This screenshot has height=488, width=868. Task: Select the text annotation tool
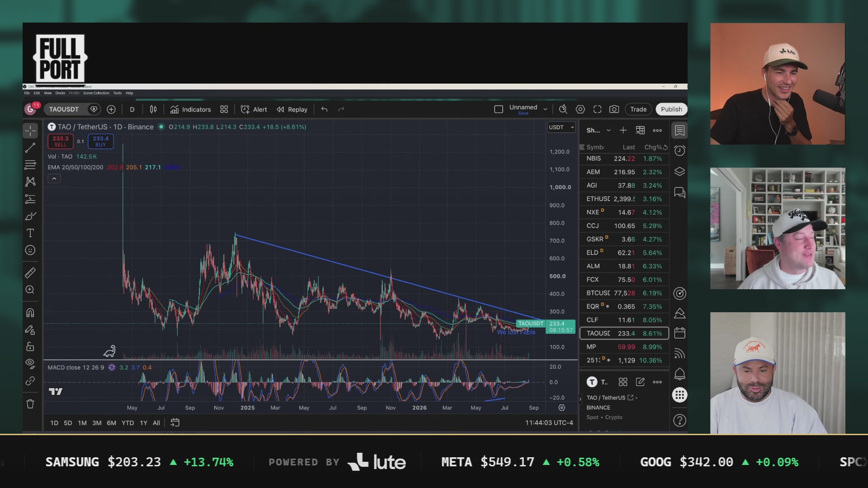[x=30, y=233]
